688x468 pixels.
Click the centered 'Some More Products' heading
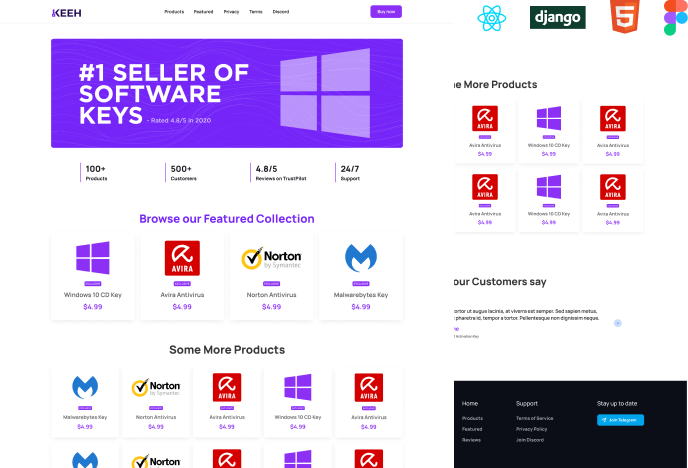pos(227,350)
